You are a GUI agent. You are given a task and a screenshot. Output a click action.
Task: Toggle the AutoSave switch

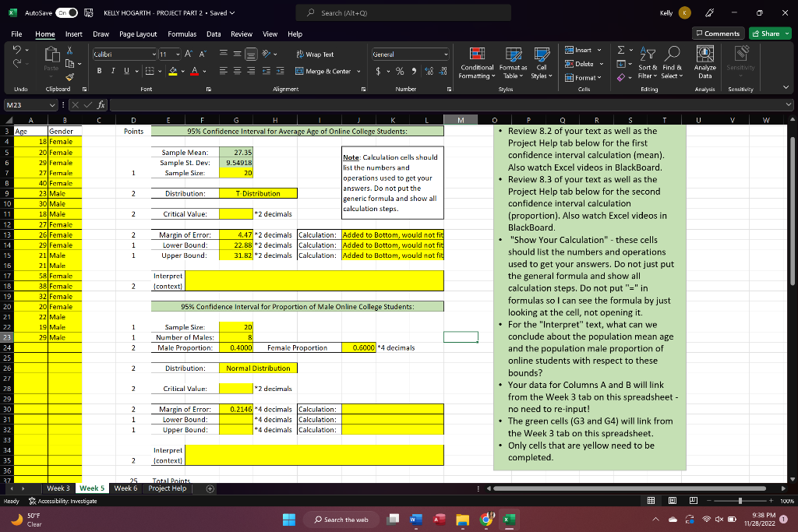point(67,12)
